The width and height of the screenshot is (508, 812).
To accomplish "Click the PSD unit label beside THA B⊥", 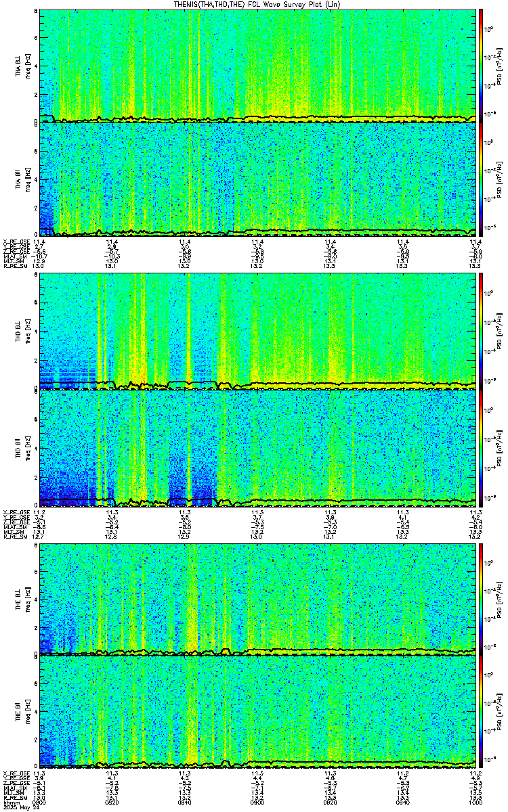I will coord(499,65).
